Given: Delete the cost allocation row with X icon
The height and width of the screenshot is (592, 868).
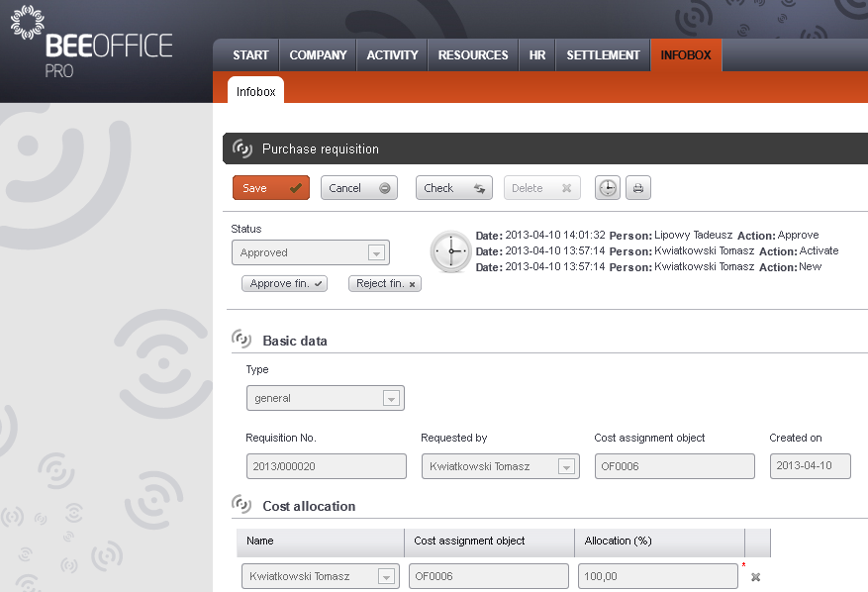Looking at the screenshot, I should click(x=755, y=577).
